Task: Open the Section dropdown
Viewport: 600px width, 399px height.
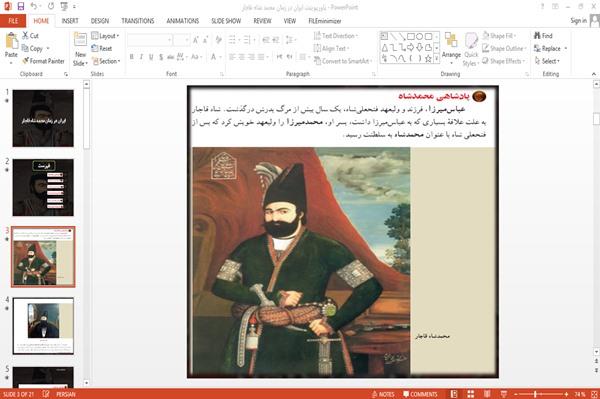Action: coord(106,61)
